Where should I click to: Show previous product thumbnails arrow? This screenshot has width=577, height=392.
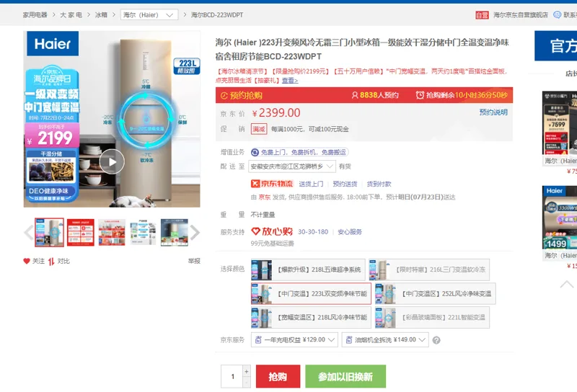[x=28, y=233]
